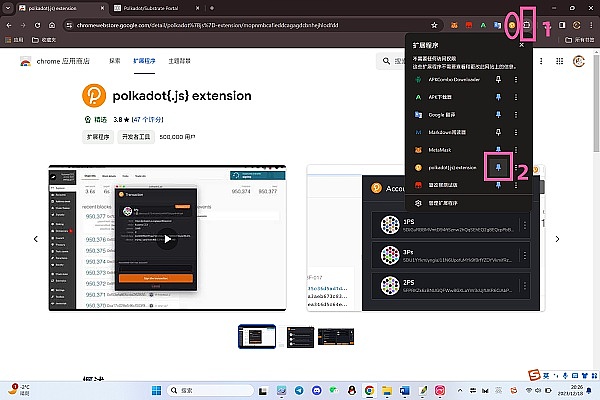Open the 收藏夹 bookmarks folder
Image resolution: width=600 pixels, height=400 pixels.
[44, 40]
